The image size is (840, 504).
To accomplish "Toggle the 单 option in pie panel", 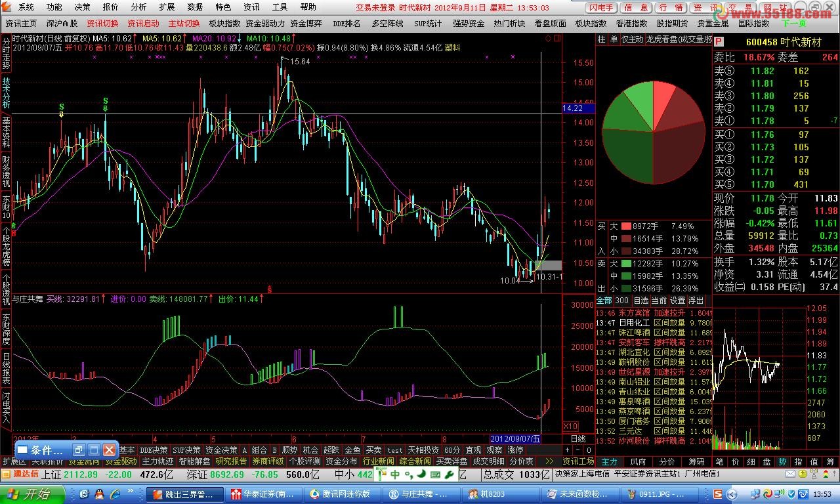I will click(x=614, y=39).
